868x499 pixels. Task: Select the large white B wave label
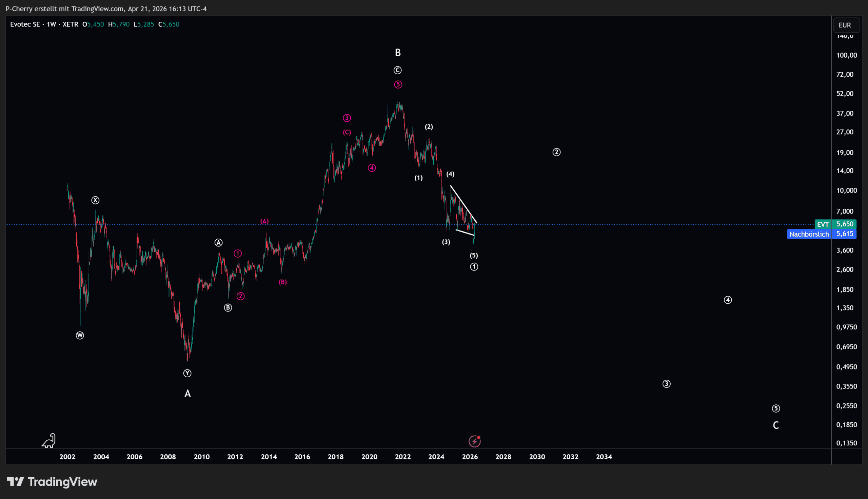[x=397, y=53]
